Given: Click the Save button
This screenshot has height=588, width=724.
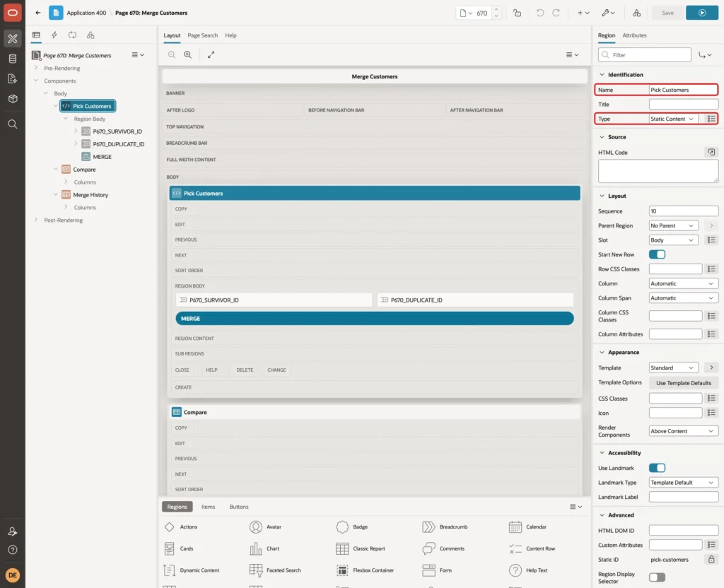Looking at the screenshot, I should pos(667,13).
